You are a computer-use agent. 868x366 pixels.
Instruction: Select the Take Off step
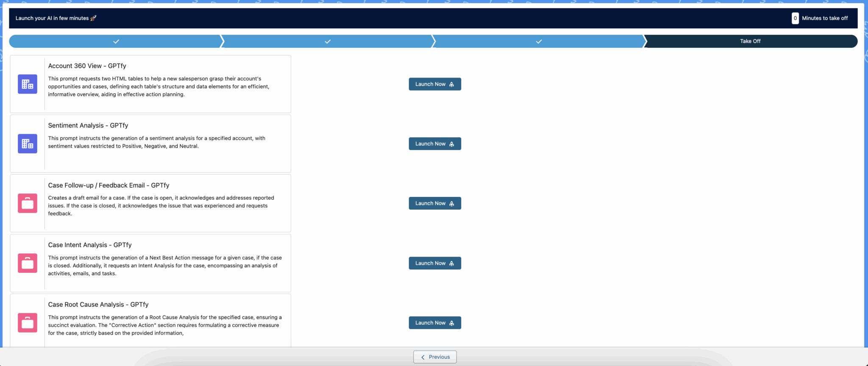click(x=750, y=42)
